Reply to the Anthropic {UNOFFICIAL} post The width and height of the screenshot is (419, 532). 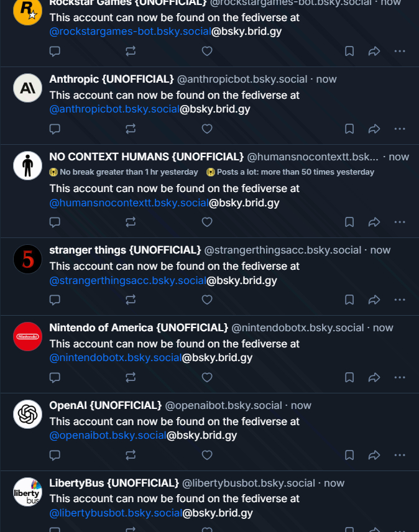tap(55, 129)
